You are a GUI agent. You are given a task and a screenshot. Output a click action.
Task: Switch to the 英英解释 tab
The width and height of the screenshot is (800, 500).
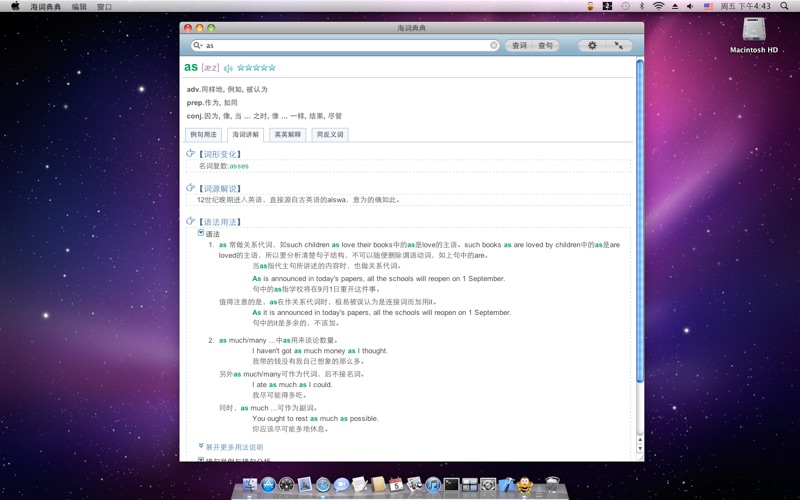click(287, 134)
